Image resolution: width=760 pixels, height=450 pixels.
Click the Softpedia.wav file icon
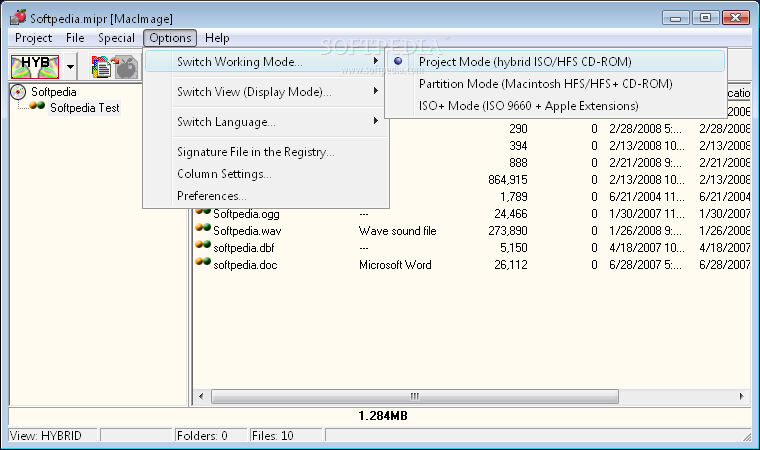coord(203,228)
